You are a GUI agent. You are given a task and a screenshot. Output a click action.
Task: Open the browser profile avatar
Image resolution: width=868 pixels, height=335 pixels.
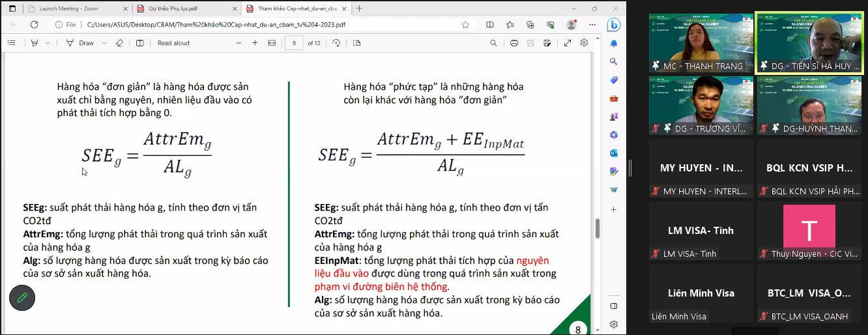coord(571,25)
